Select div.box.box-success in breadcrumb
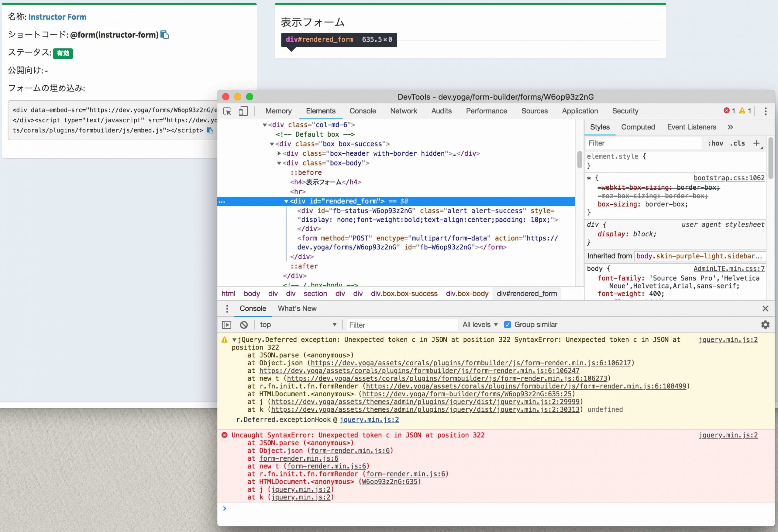This screenshot has height=532, width=778. [x=404, y=294]
